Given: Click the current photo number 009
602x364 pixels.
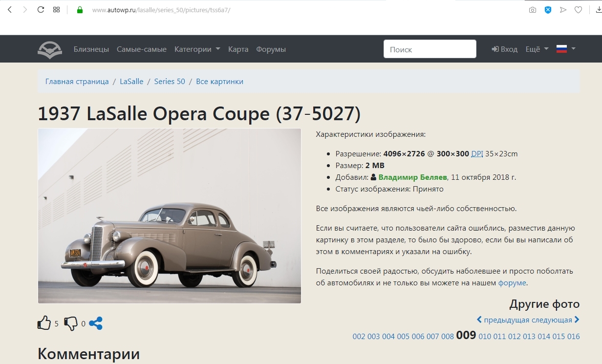Looking at the screenshot, I should [x=466, y=335].
